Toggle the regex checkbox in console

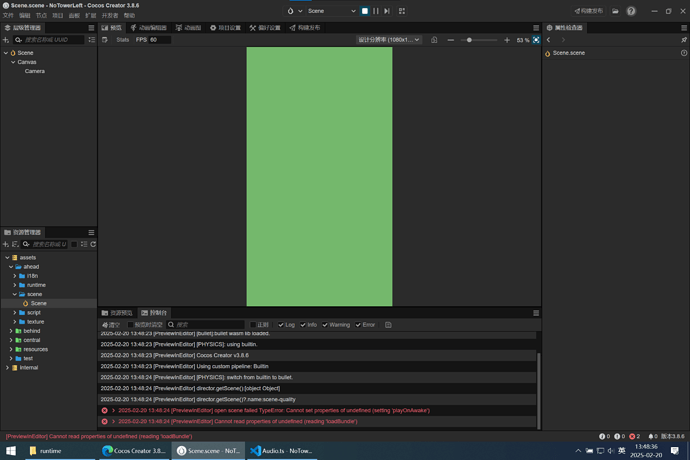click(253, 325)
